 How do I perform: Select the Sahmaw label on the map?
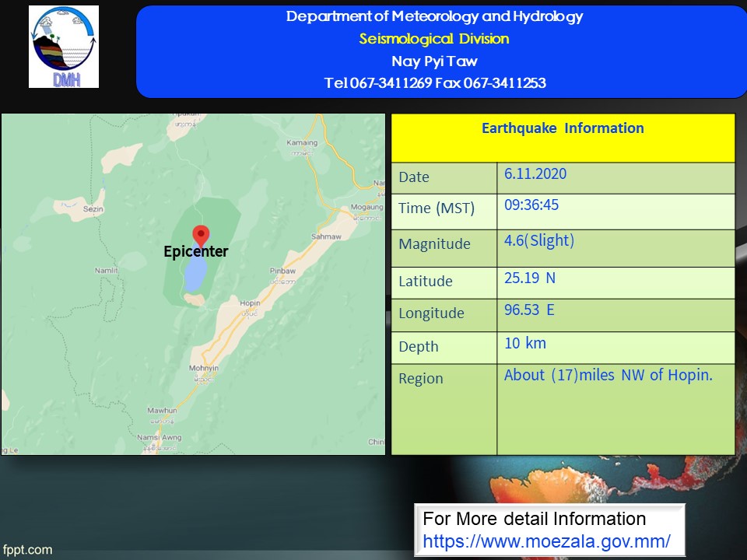point(326,236)
